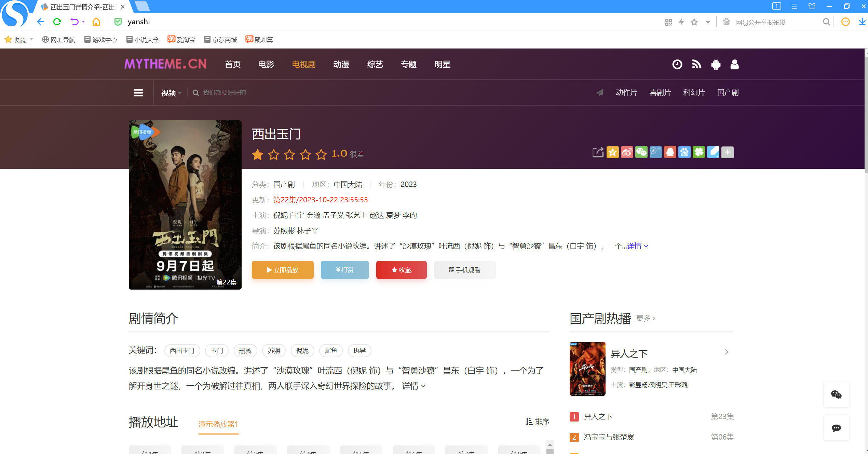868x454 pixels.
Task: Select the 演示播放器1 tab
Action: (x=218, y=424)
